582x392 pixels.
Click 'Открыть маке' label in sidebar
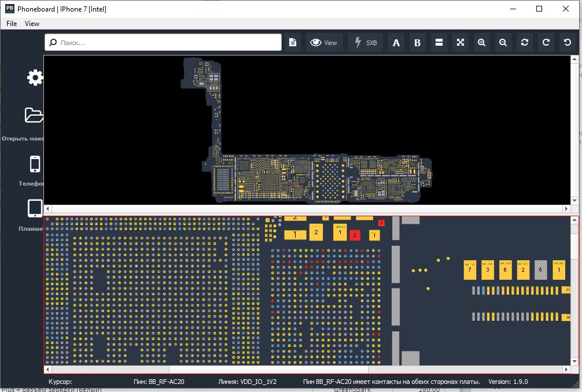23,138
